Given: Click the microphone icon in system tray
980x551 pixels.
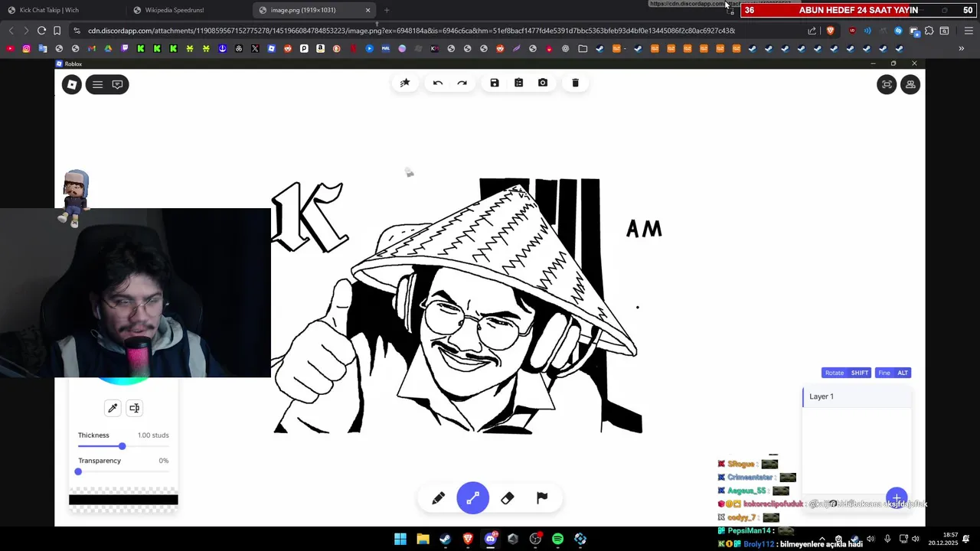Looking at the screenshot, I should click(x=887, y=539).
